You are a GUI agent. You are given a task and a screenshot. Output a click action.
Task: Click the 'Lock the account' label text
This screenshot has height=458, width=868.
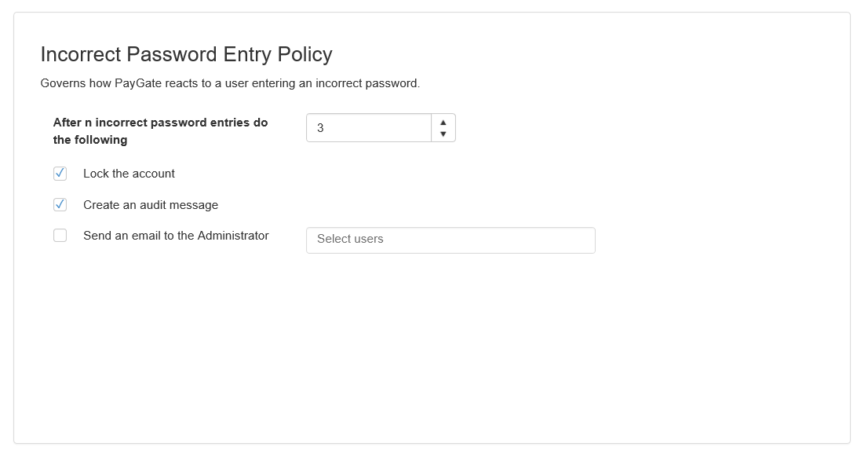[x=129, y=174]
